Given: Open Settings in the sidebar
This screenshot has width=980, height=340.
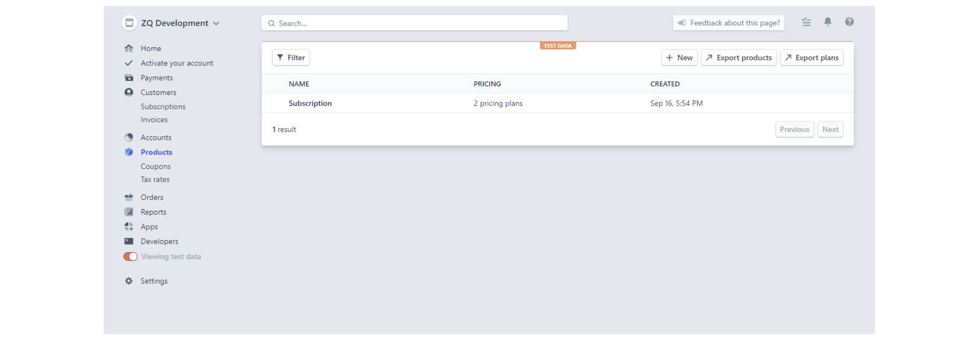Looking at the screenshot, I should point(154,281).
